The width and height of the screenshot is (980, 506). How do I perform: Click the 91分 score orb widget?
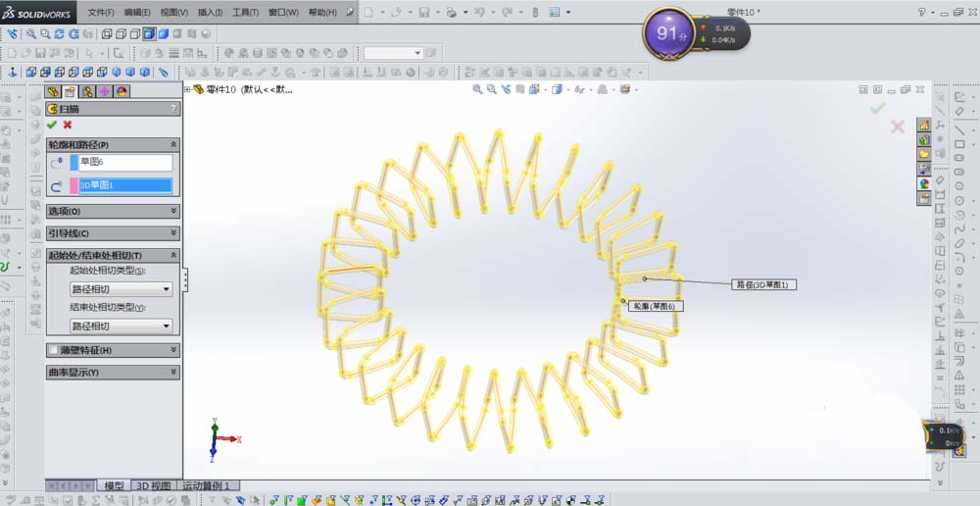[668, 34]
